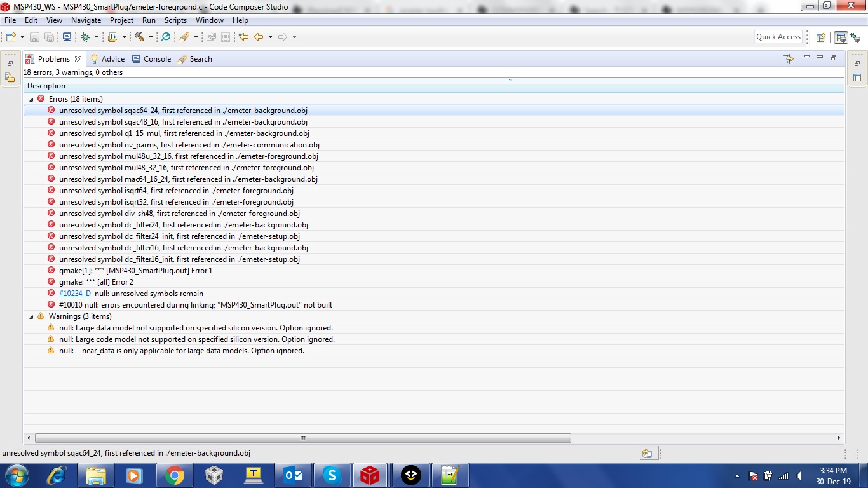Restore the right minimized view stack

[x=857, y=64]
